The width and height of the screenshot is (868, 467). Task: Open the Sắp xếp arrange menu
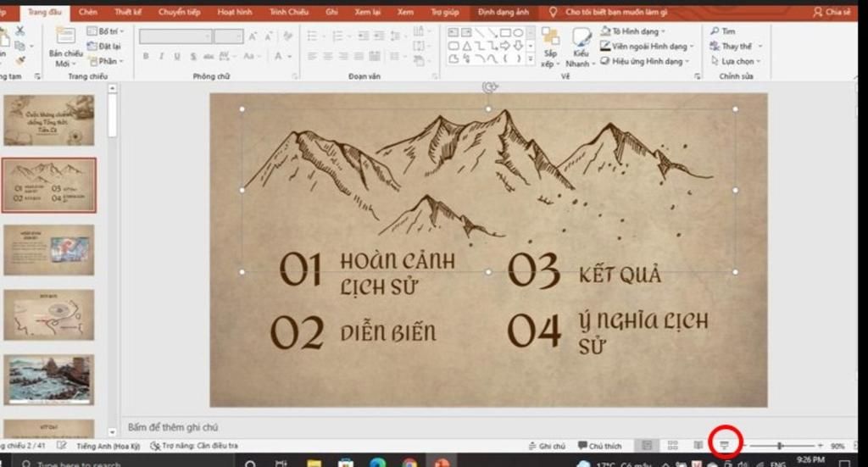[549, 47]
